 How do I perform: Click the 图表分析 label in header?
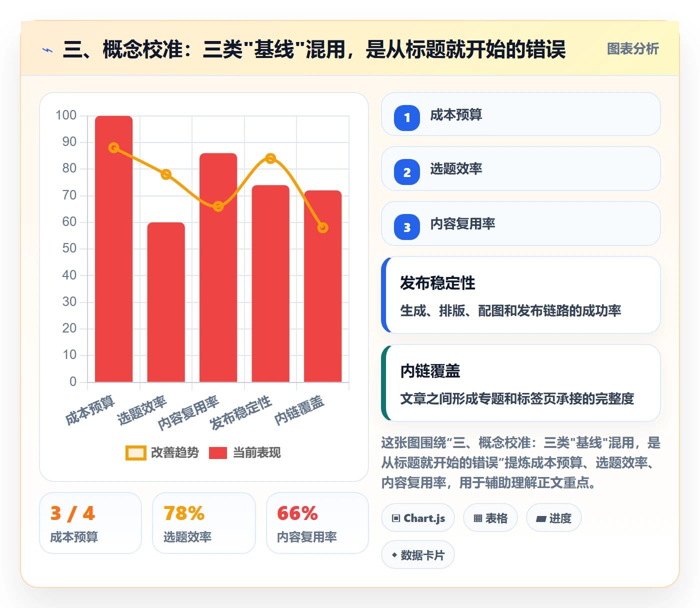[x=632, y=49]
